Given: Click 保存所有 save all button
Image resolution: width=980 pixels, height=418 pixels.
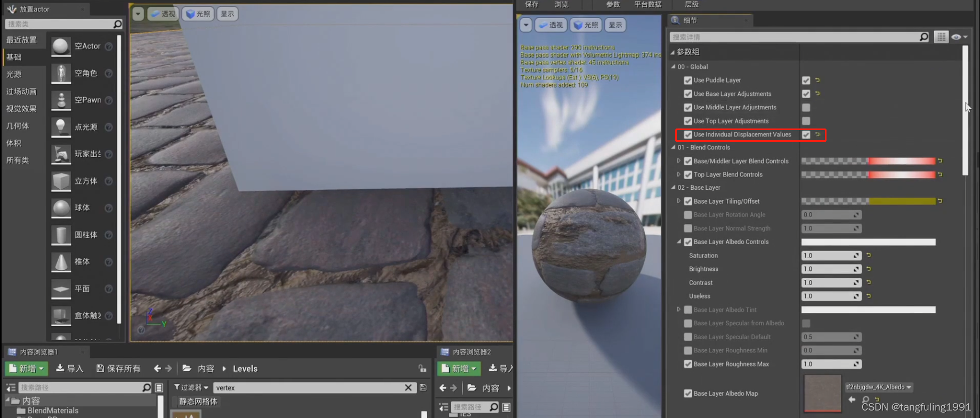Looking at the screenshot, I should pos(118,368).
